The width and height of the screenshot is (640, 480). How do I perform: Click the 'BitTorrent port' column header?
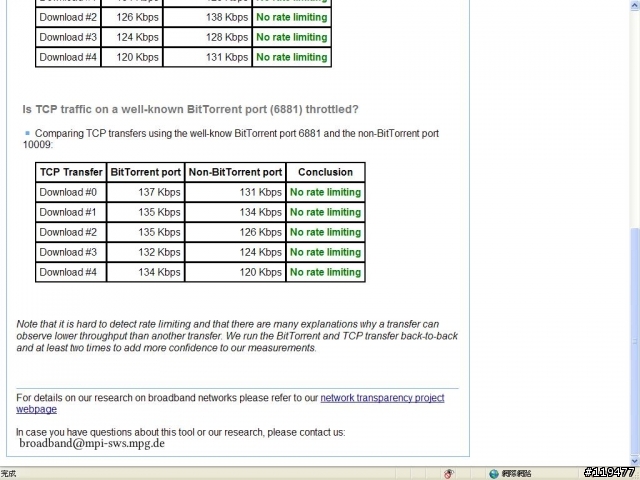[x=146, y=172]
